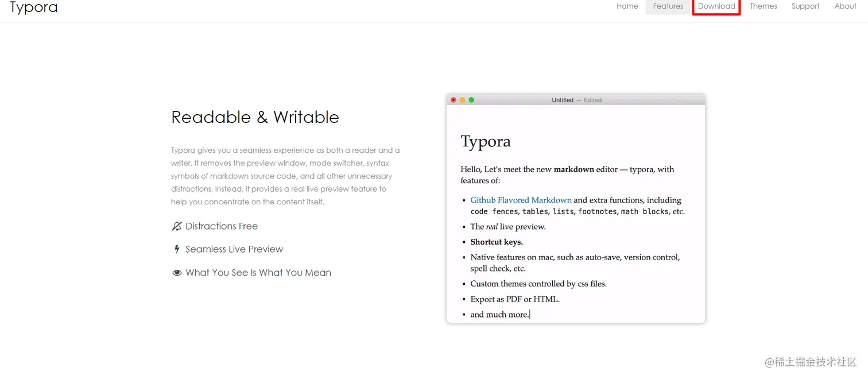Viewport: 868px width, 379px height.
Task: Click the Github Flavored Markdown link
Action: click(521, 200)
